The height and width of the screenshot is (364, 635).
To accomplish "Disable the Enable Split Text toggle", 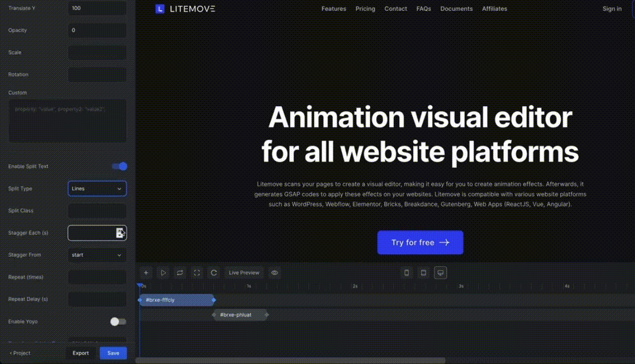I will 119,166.
